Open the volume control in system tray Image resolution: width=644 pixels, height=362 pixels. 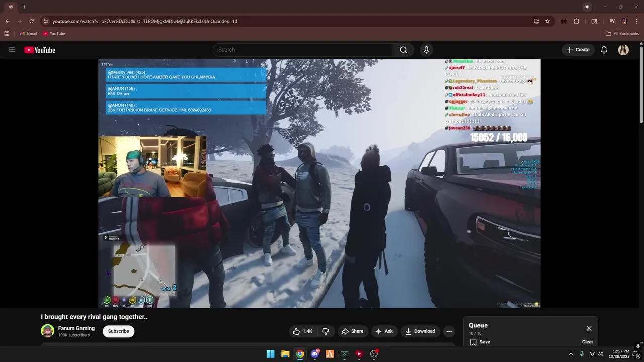(600, 354)
